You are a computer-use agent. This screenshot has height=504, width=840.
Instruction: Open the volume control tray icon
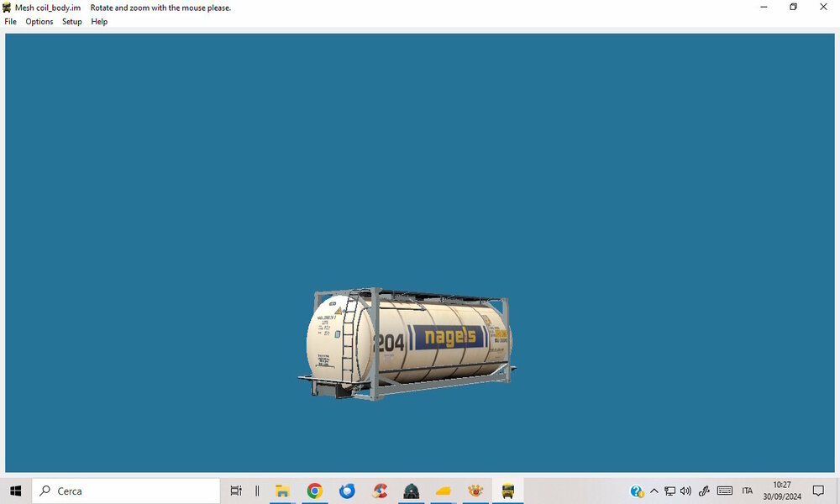tap(685, 491)
